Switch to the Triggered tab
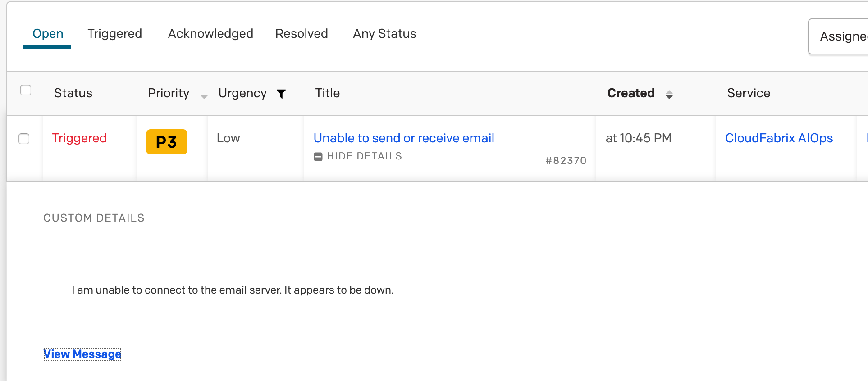868x381 pixels. point(114,33)
